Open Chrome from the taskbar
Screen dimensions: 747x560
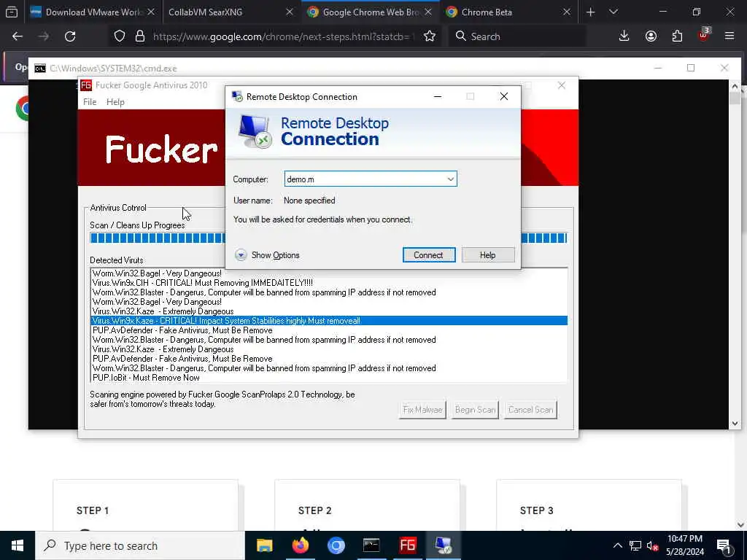336,545
